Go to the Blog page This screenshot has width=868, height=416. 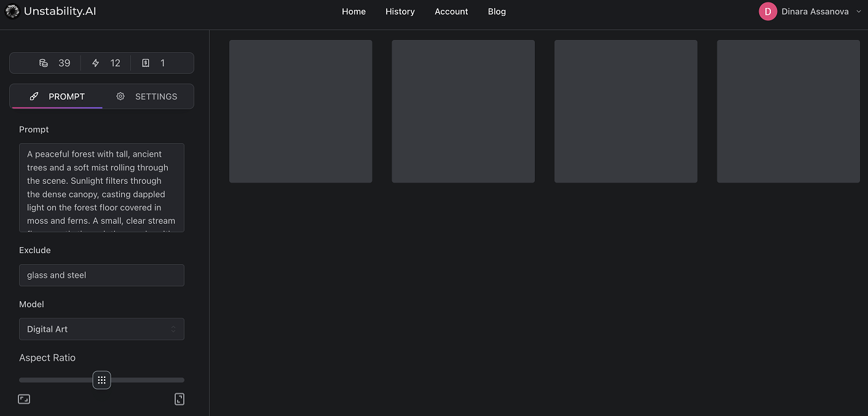(x=497, y=12)
